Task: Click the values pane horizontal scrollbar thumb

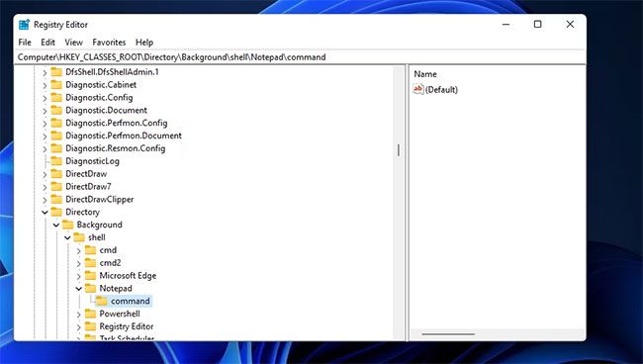Action: click(448, 334)
